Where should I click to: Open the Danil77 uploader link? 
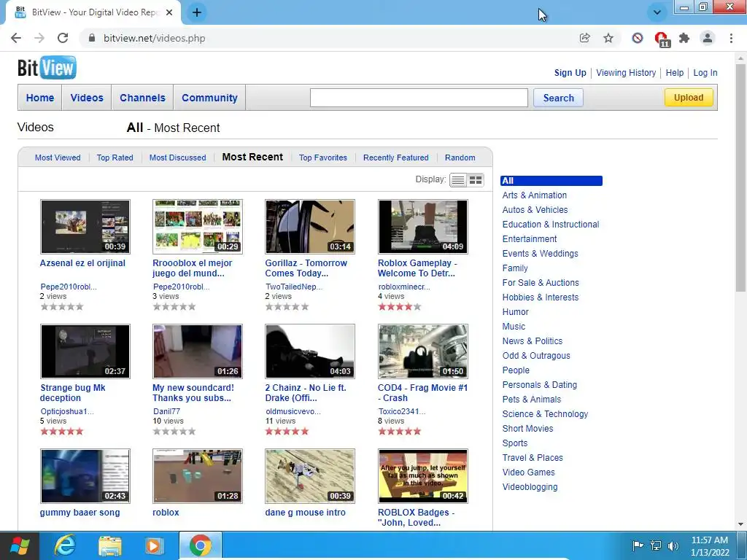point(167,411)
